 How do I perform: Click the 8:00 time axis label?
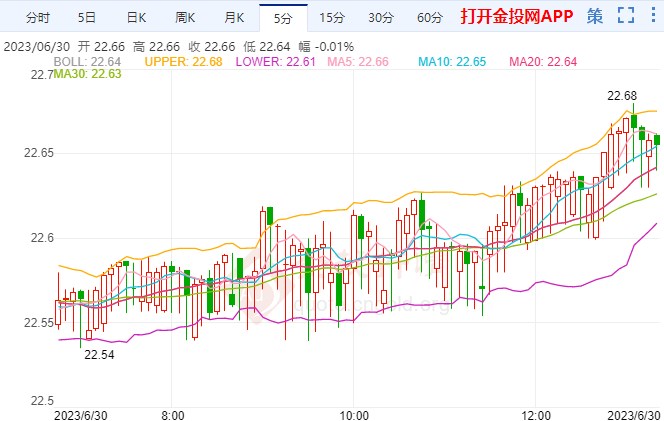click(172, 415)
